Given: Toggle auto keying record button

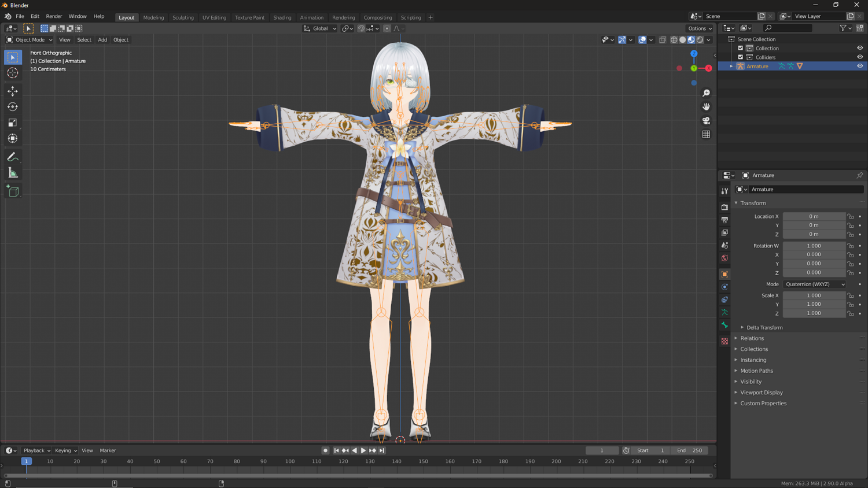Looking at the screenshot, I should (325, 450).
